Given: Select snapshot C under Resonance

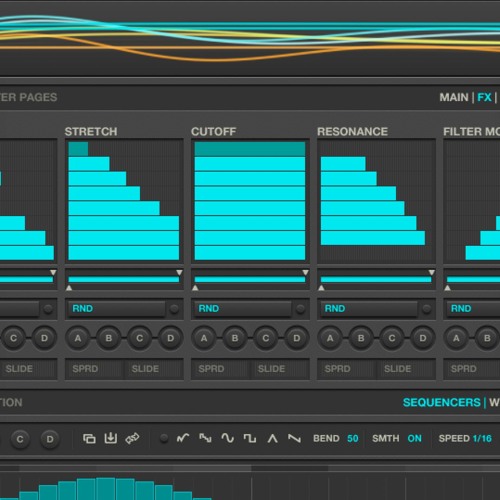Looking at the screenshot, I should click(x=392, y=338).
